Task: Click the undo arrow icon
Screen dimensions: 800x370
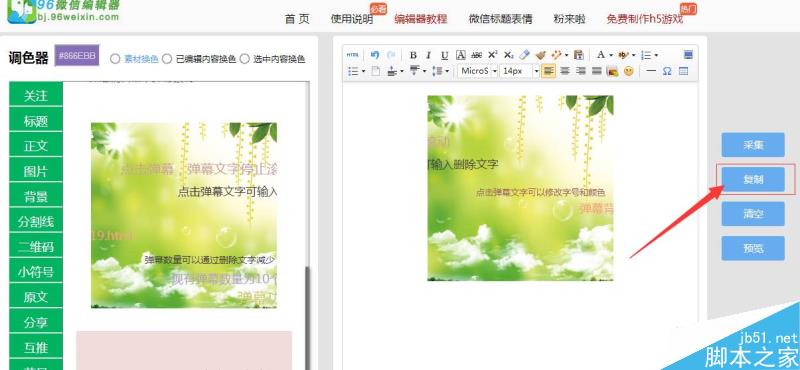Action: (375, 55)
